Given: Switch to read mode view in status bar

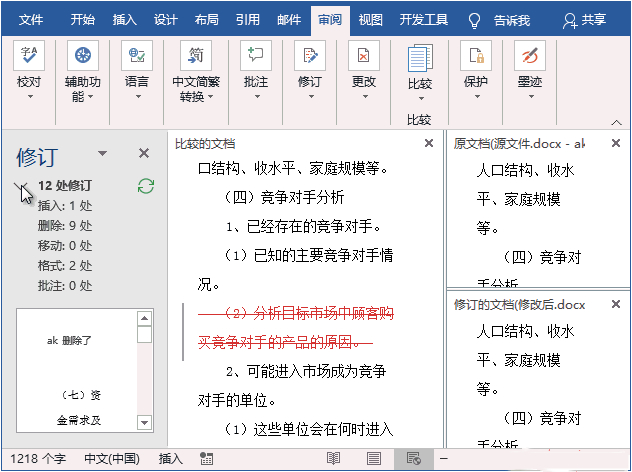Looking at the screenshot, I should pos(333,458).
